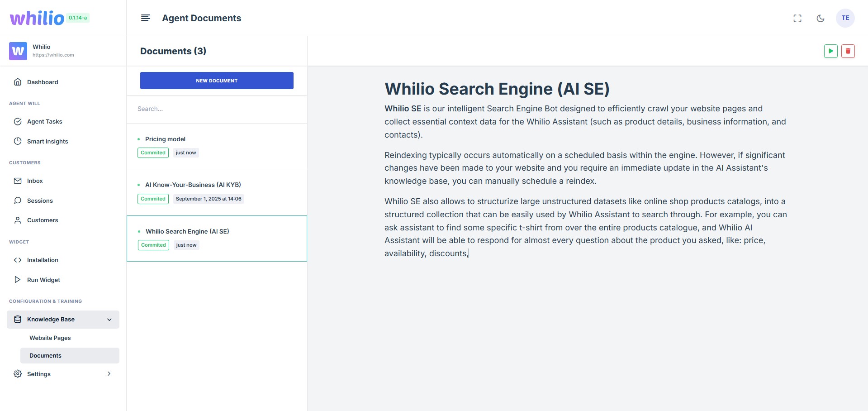The width and height of the screenshot is (868, 411).
Task: Enter fullscreen using the expand icon
Action: coord(797,18)
